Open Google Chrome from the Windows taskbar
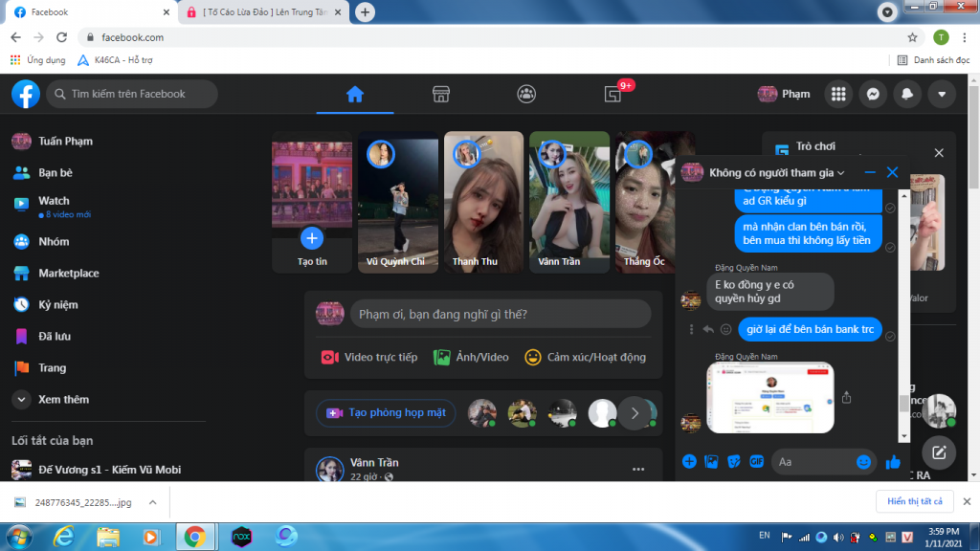980x551 pixels. (x=194, y=536)
